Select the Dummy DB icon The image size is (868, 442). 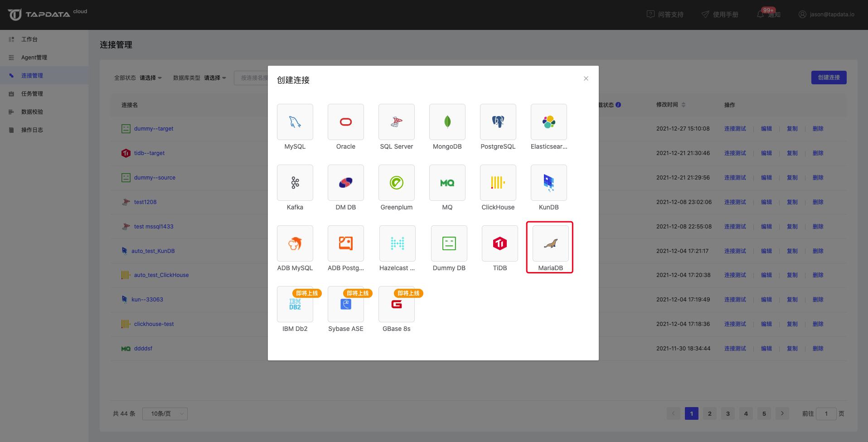(449, 243)
